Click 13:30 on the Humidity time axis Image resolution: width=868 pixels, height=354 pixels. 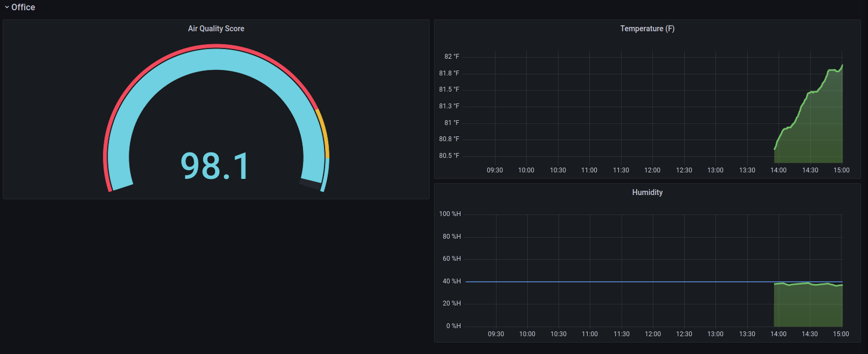coord(747,334)
